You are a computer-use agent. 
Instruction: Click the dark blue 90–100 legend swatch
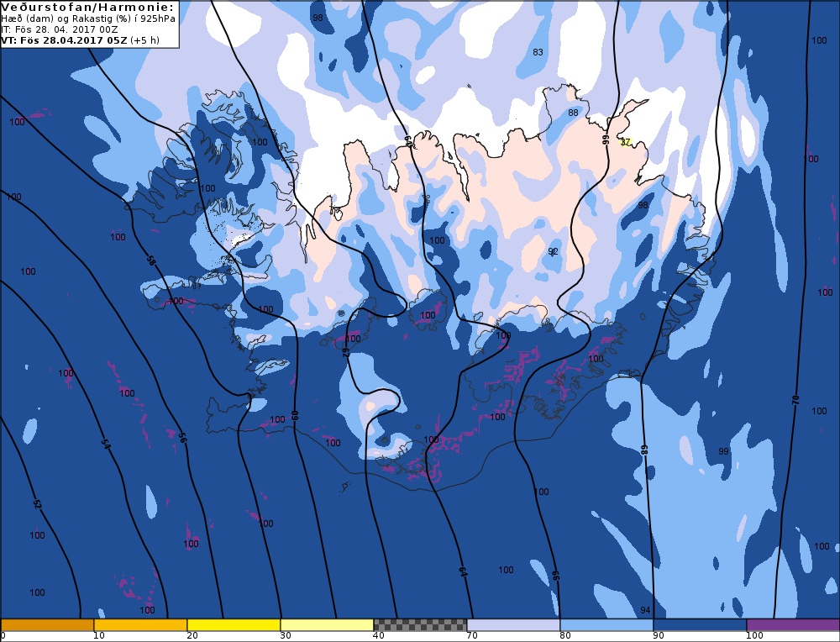[x=700, y=625]
